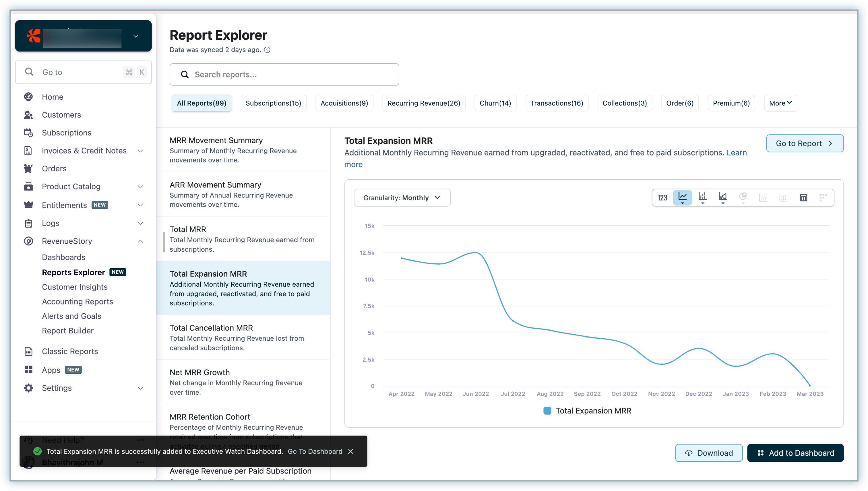This screenshot has width=868, height=491.
Task: Open the Granularity: Monthly dropdown
Action: (402, 198)
